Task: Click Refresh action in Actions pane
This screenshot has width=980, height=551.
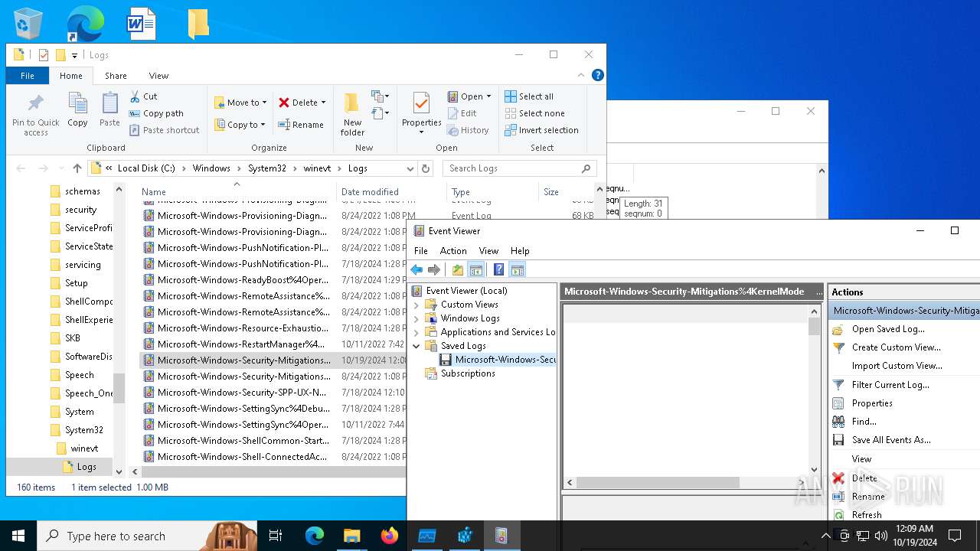Action: point(867,515)
